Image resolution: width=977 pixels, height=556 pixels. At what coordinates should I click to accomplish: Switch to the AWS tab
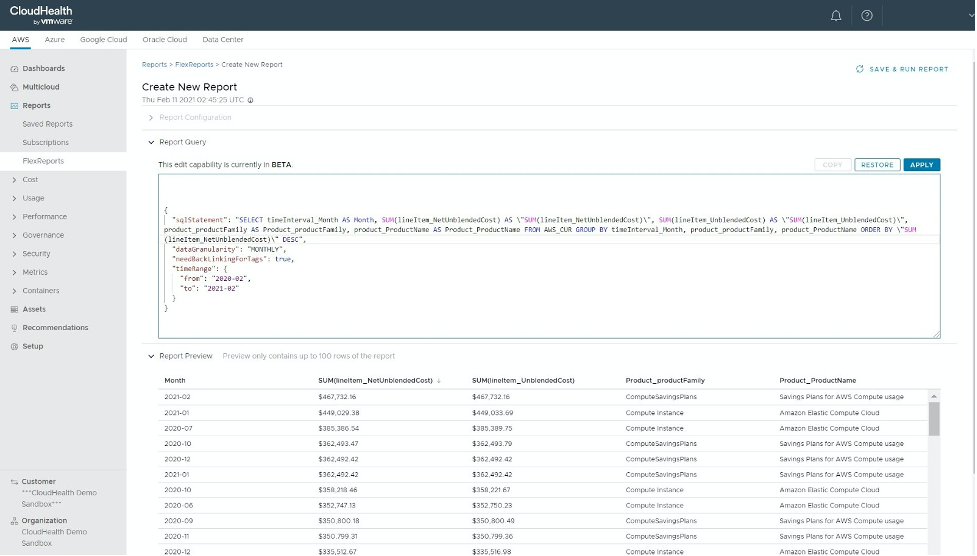(21, 39)
